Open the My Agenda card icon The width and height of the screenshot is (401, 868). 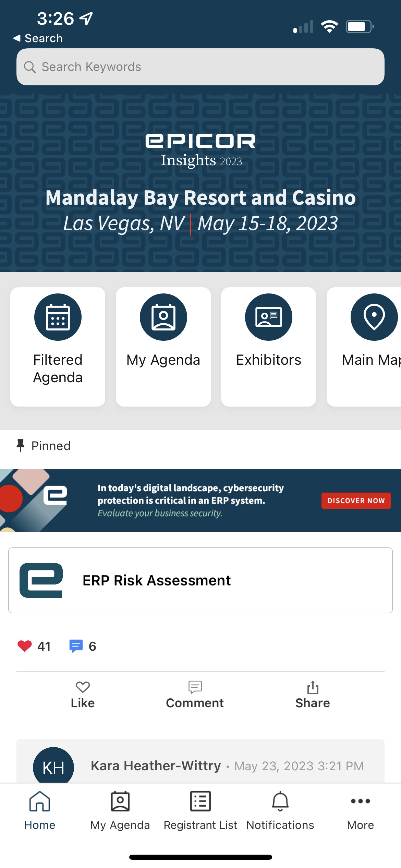(163, 317)
